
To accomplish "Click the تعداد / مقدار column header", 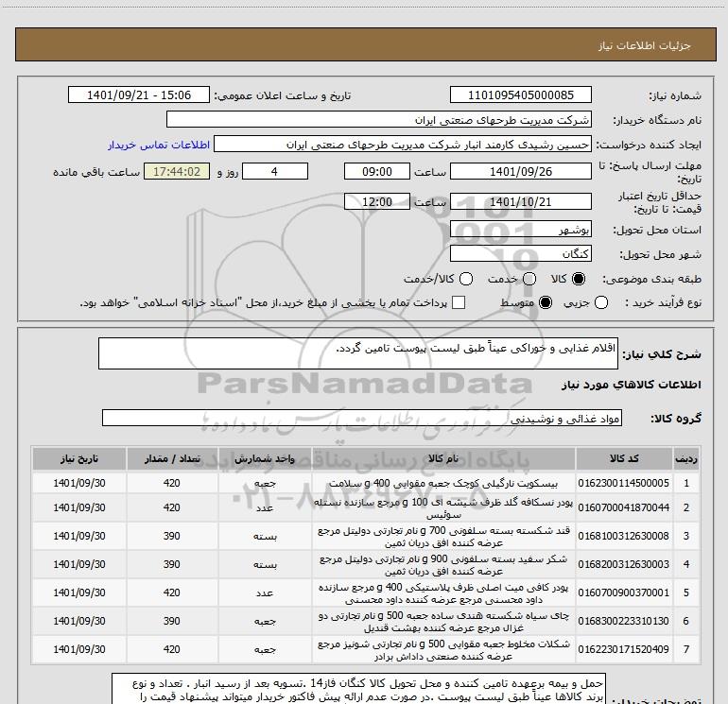I will pyautogui.click(x=172, y=459).
